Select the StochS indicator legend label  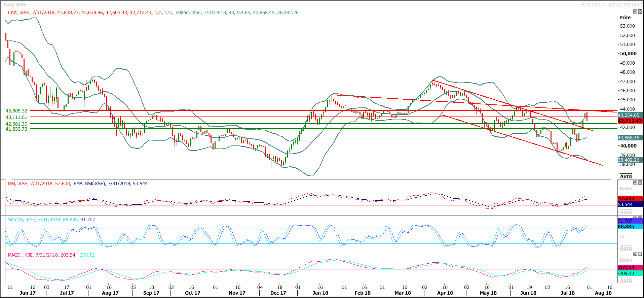pyautogui.click(x=15, y=220)
